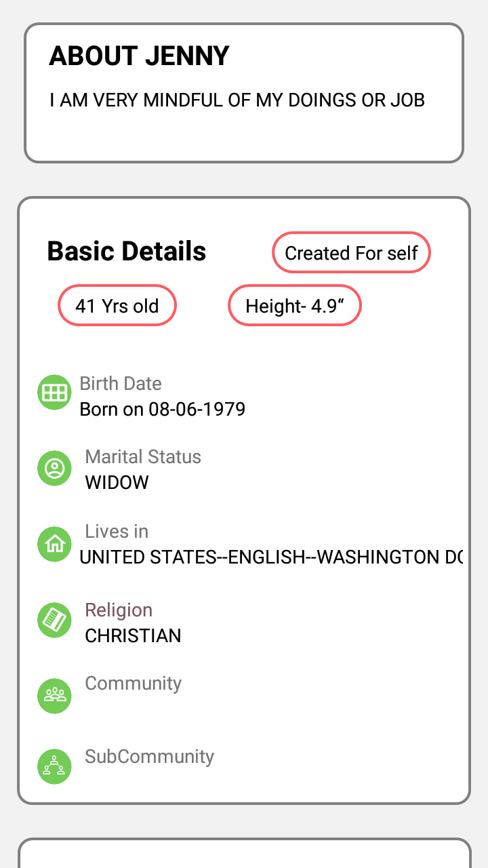Image resolution: width=488 pixels, height=868 pixels.
Task: Tap the 41 Yrs old pill
Action: point(117,306)
